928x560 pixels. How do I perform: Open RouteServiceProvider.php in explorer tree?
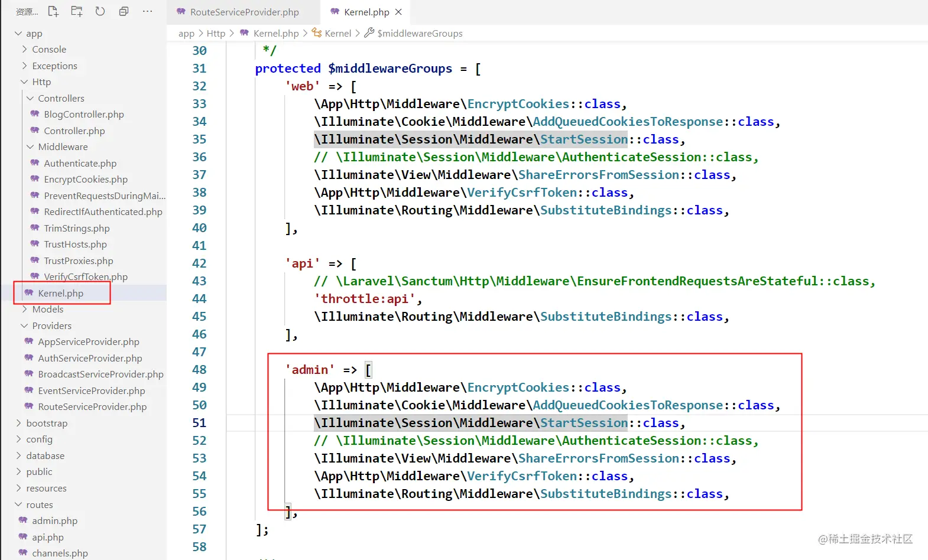[92, 407]
